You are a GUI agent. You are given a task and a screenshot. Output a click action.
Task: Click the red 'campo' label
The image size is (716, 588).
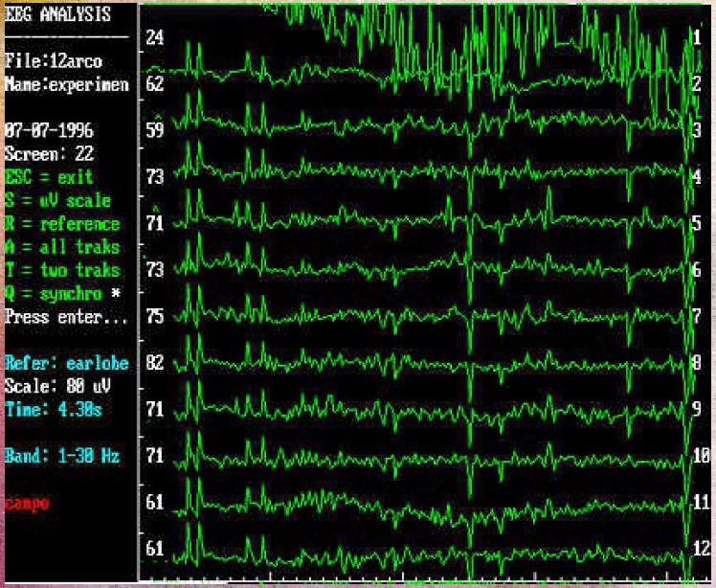(x=27, y=503)
